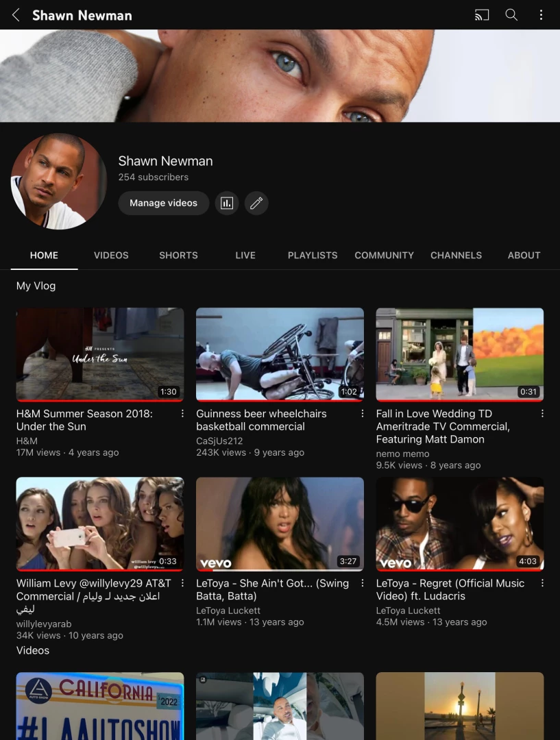560x740 pixels.
Task: Switch to the VIDEOS tab
Action: (111, 256)
